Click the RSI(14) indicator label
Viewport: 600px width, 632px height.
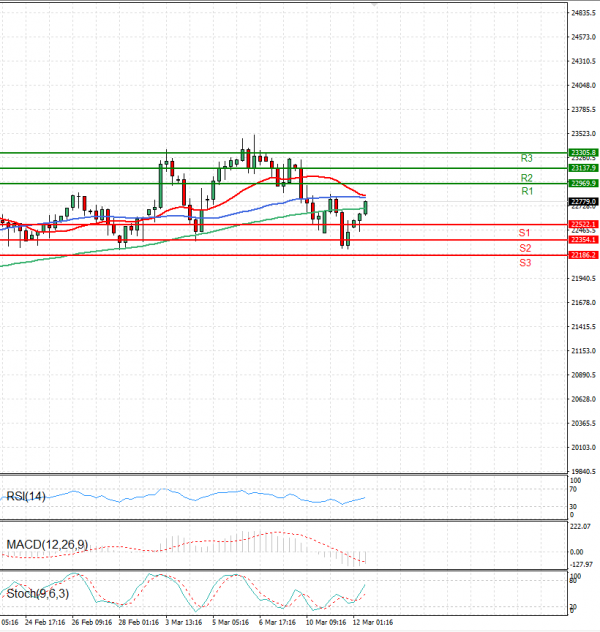(25, 495)
